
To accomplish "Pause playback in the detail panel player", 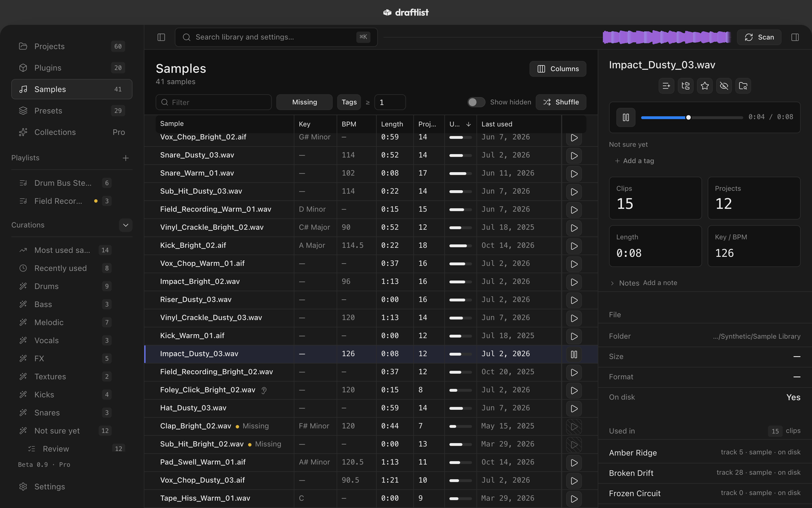I will (626, 117).
